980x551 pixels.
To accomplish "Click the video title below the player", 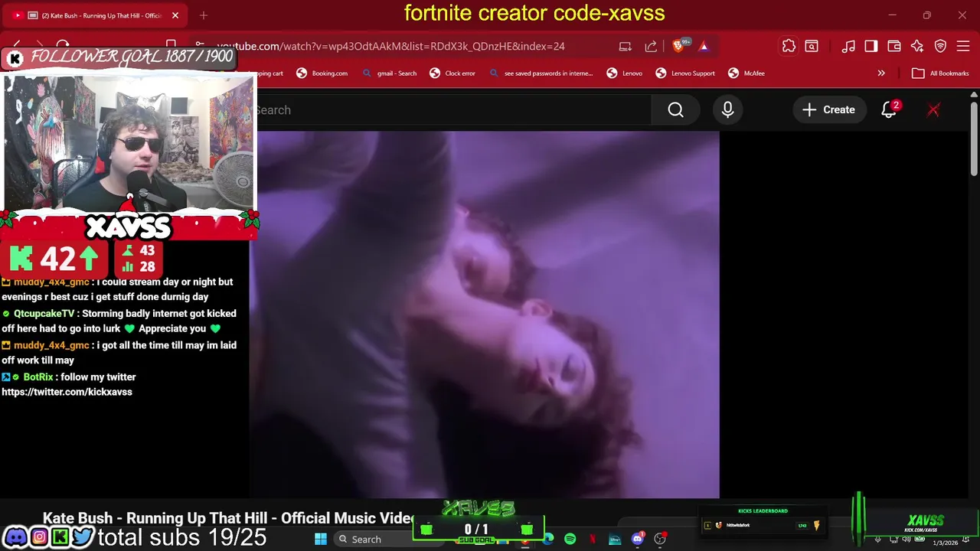I will 228,518.
